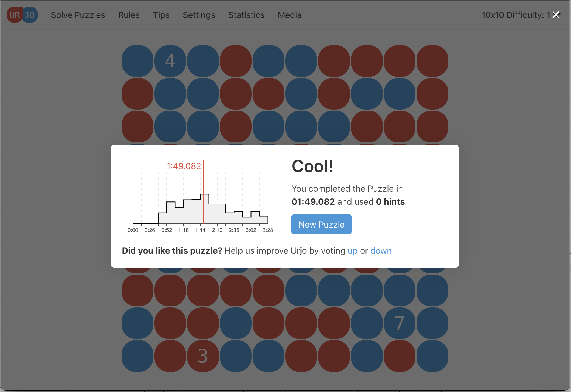Click the red cell numbered 3
This screenshot has width=571, height=392.
pyautogui.click(x=203, y=356)
